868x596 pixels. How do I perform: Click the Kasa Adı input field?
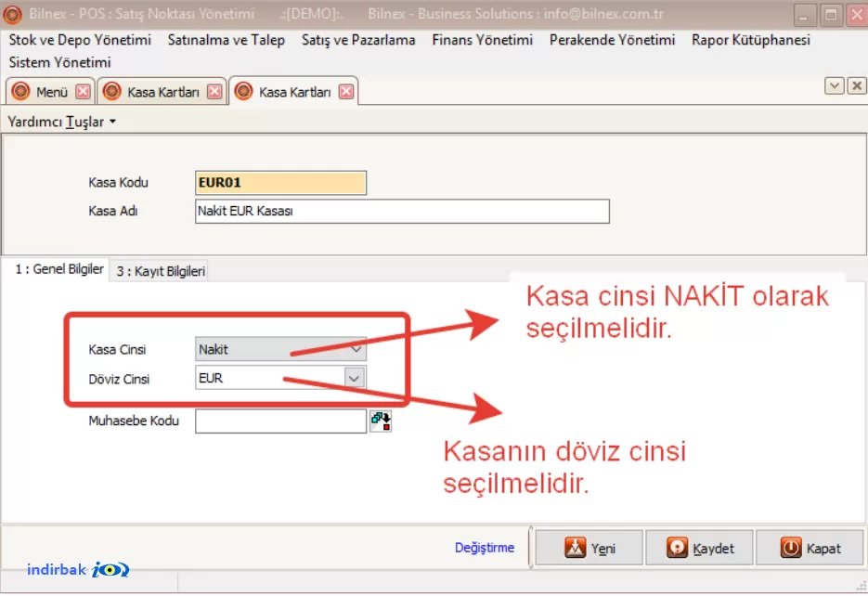point(403,212)
